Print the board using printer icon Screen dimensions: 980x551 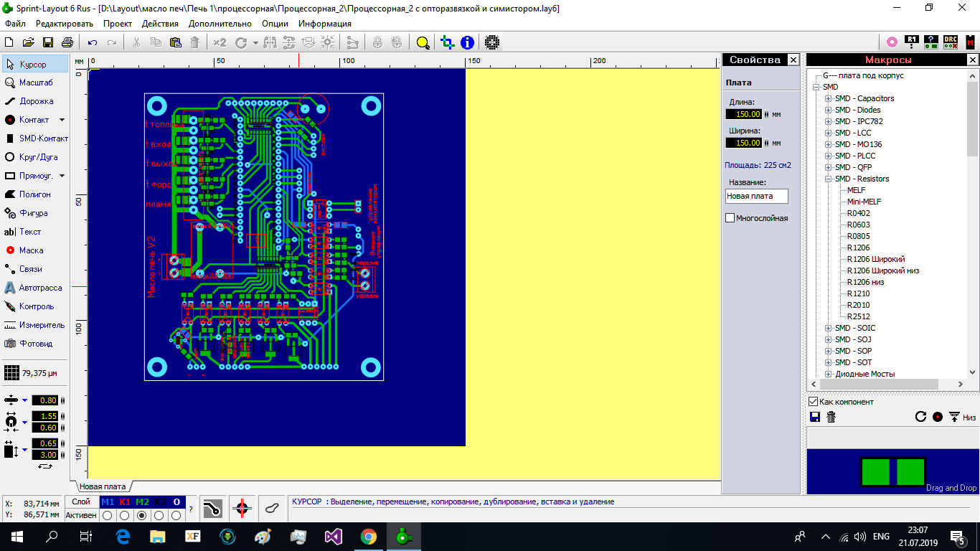click(x=67, y=42)
